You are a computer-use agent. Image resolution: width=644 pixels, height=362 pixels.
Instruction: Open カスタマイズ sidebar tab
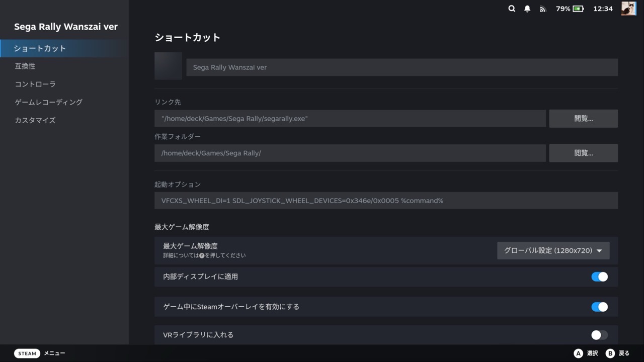point(64,120)
